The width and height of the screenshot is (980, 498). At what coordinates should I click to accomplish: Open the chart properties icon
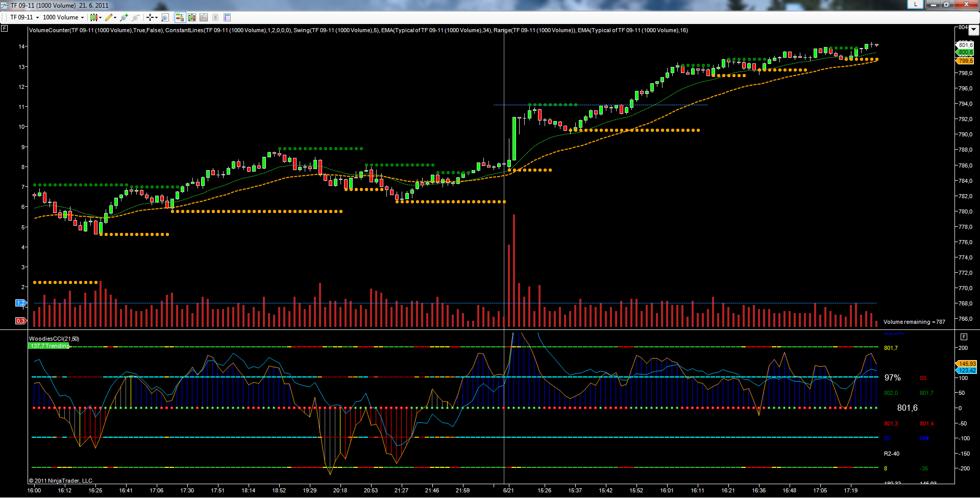click(227, 17)
